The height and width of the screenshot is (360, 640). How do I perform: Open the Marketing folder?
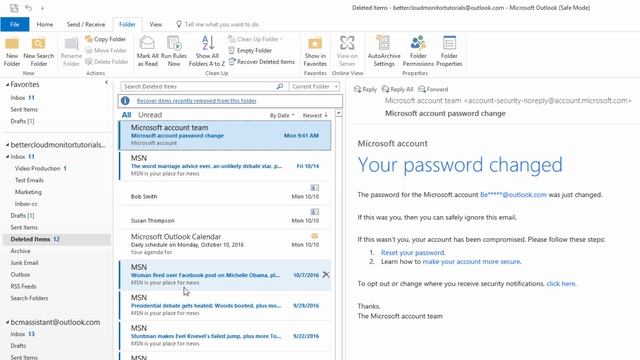click(x=28, y=192)
